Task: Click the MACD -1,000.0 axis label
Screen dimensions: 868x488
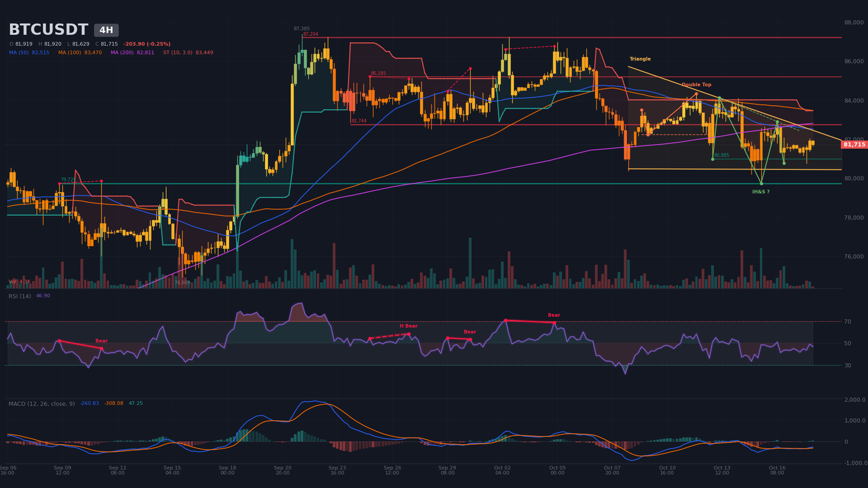Action: click(x=856, y=463)
